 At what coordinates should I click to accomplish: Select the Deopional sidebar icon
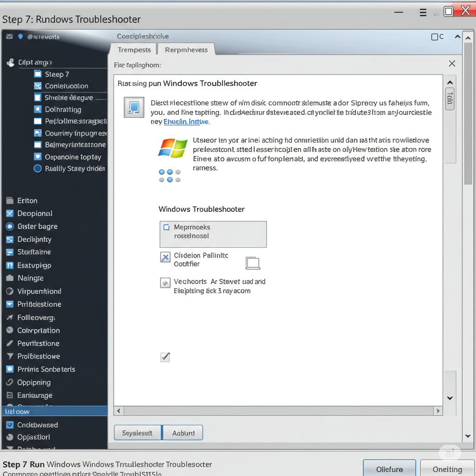[x=10, y=213]
